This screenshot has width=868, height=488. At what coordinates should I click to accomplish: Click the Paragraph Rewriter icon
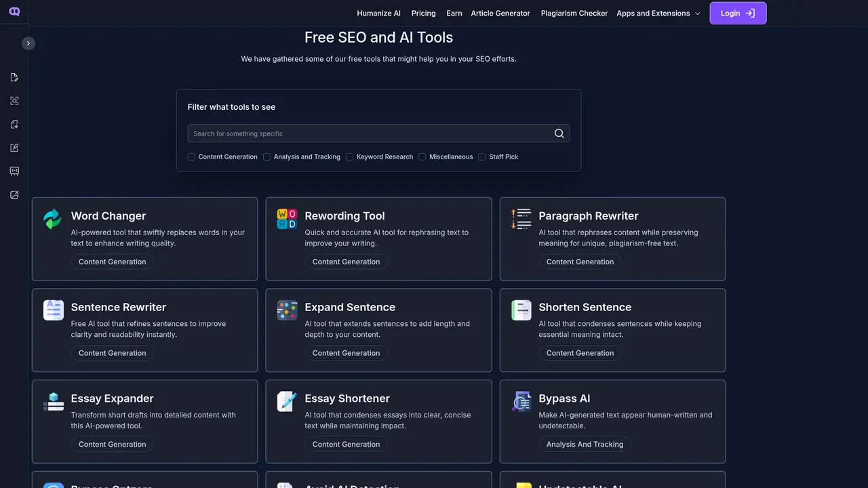[521, 219]
